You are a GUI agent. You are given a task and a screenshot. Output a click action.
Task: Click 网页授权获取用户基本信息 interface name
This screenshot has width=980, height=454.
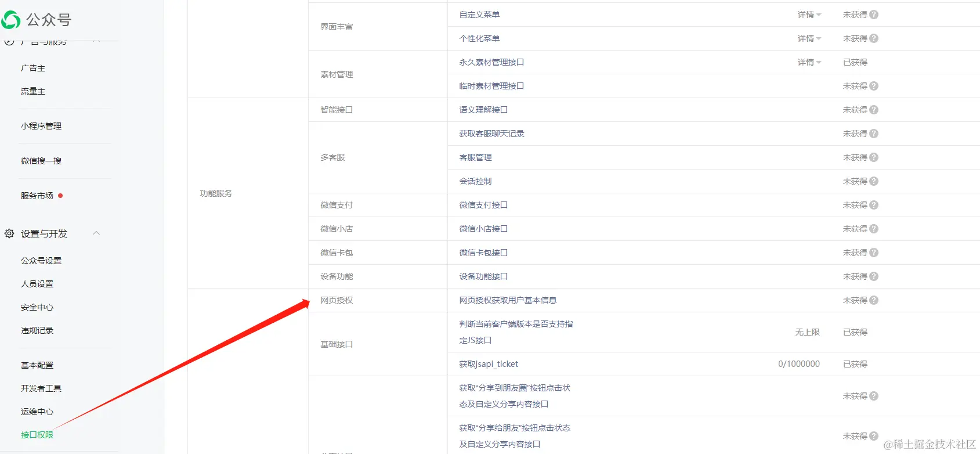[508, 300]
